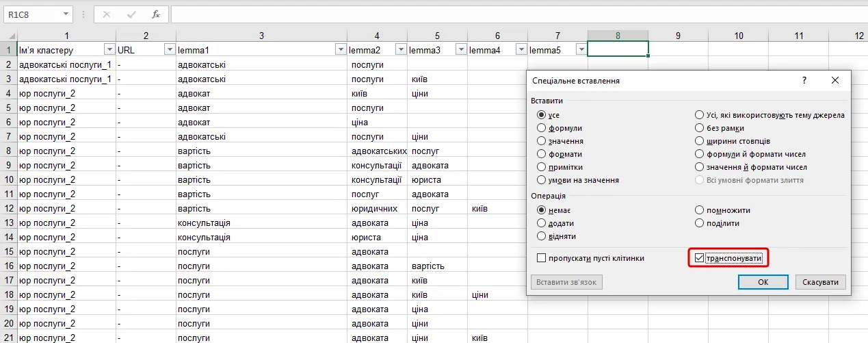The image size is (868, 343).
Task: Select the header of column 10
Action: coord(739,36)
